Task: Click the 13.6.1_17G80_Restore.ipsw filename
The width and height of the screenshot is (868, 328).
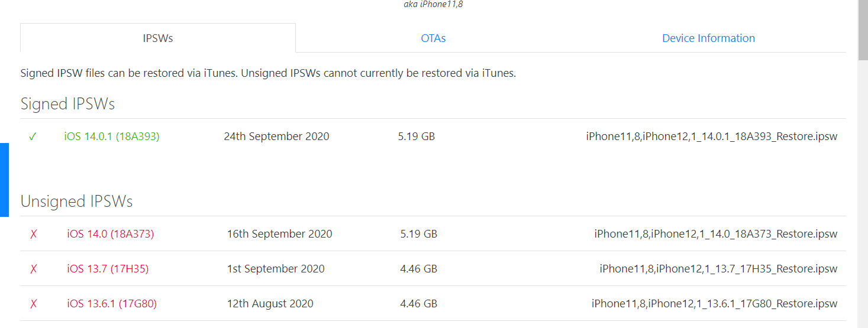Action: pyautogui.click(x=714, y=304)
